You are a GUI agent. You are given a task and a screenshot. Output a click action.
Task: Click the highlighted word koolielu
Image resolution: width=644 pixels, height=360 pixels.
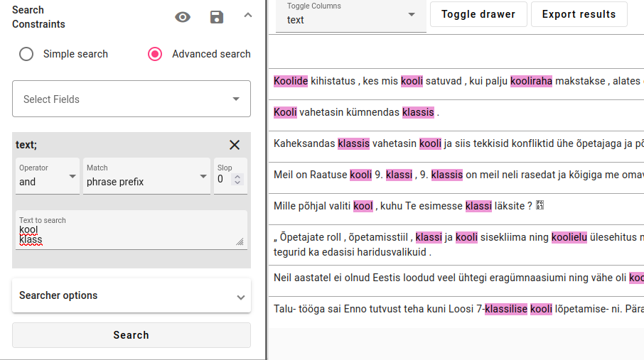pos(569,237)
